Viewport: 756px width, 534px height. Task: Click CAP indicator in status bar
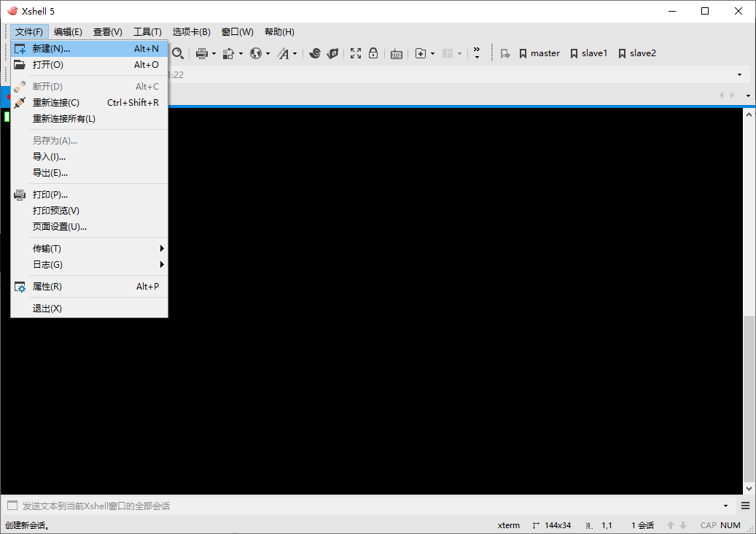coord(708,525)
